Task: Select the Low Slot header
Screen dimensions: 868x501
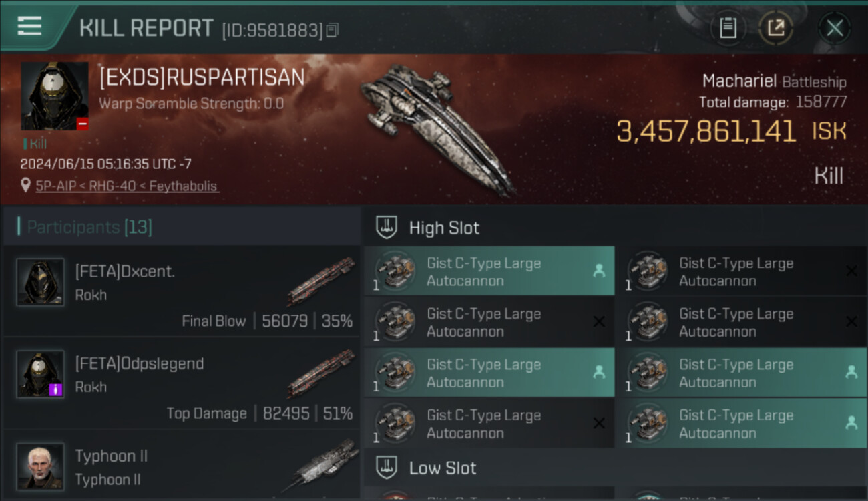Action: click(x=443, y=468)
